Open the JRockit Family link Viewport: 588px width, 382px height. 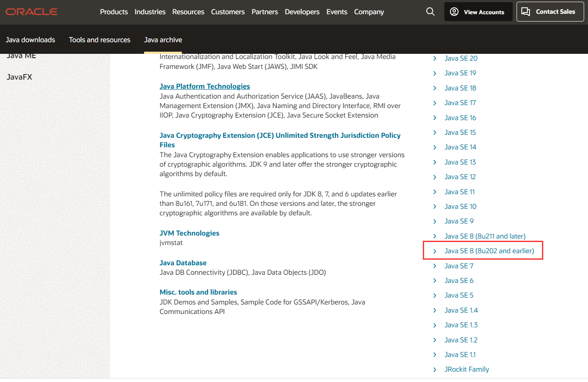[467, 369]
